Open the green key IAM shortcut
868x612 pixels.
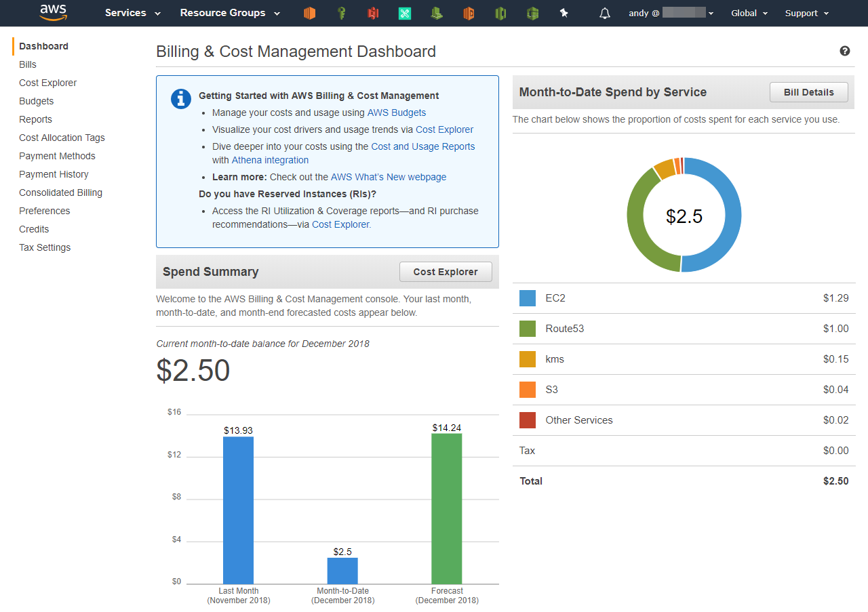coord(342,13)
